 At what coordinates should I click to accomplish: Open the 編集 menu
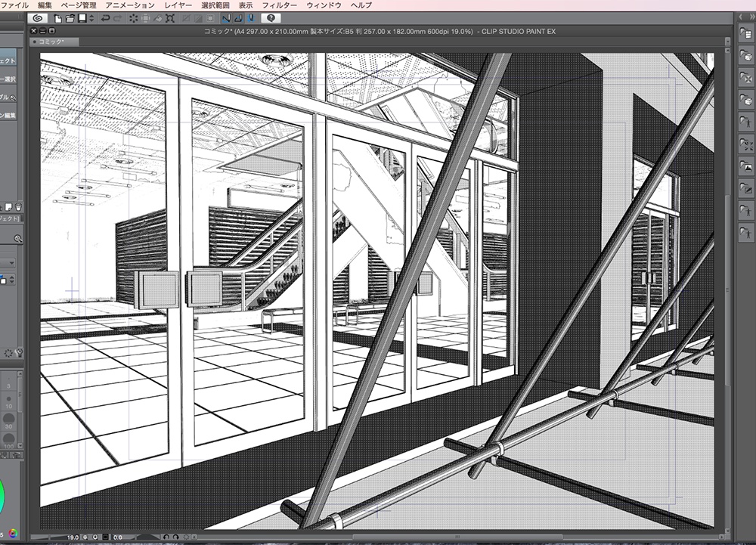pos(45,5)
